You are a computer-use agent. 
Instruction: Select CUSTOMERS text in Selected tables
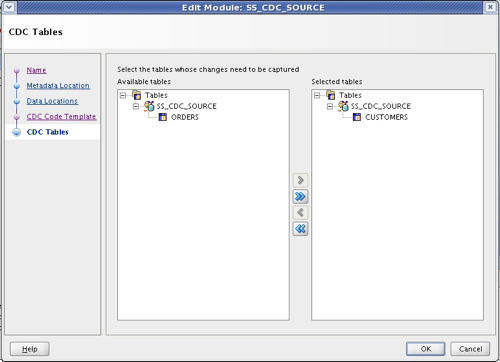[x=386, y=117]
